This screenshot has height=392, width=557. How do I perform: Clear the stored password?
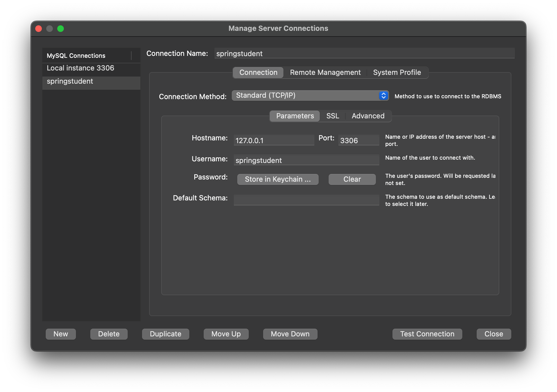point(352,179)
